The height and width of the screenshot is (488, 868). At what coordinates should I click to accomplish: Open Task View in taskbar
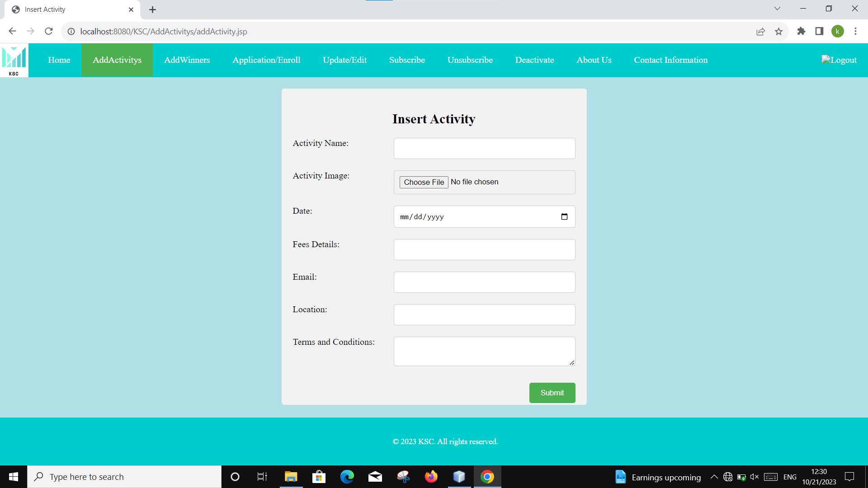pyautogui.click(x=262, y=477)
